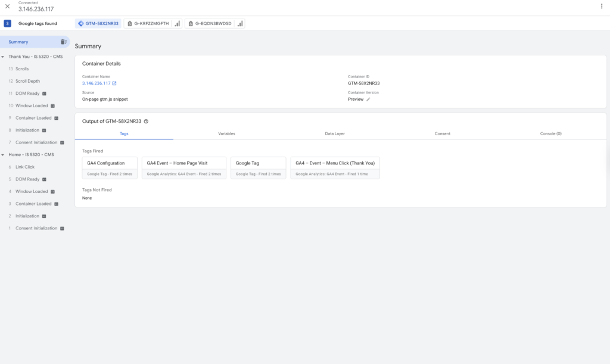Select the Link Click event in the sidebar
This screenshot has width=610, height=364.
pyautogui.click(x=25, y=167)
